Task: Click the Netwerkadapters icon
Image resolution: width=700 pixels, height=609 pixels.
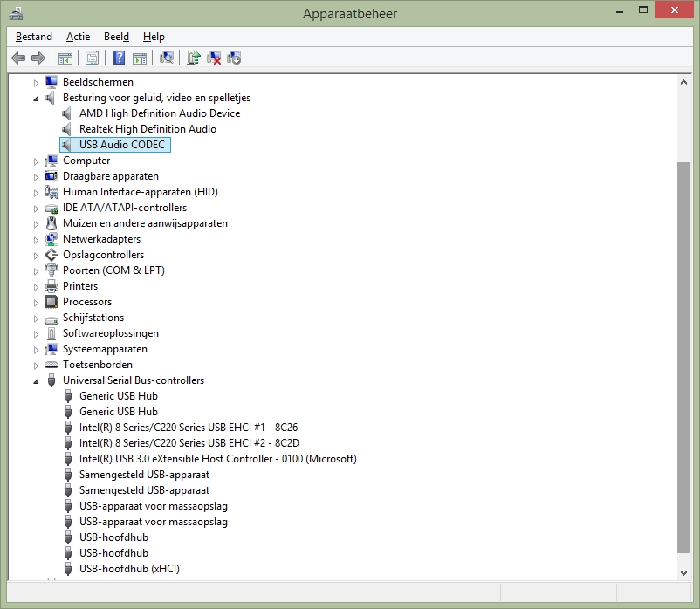Action: point(51,239)
